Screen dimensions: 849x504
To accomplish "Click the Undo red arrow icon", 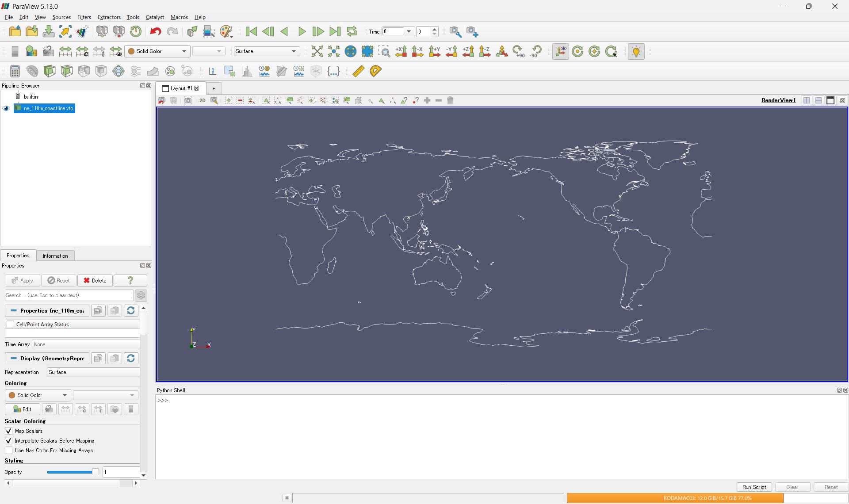I will [155, 31].
